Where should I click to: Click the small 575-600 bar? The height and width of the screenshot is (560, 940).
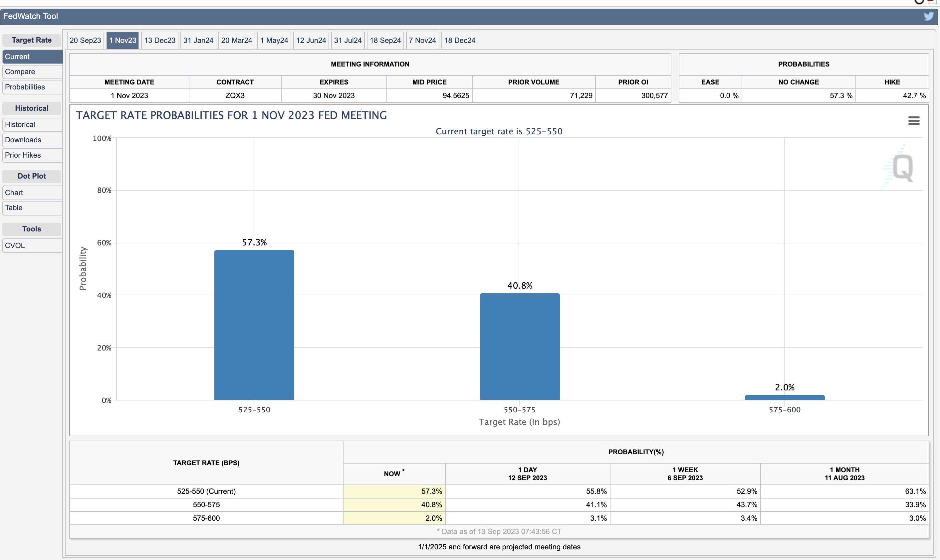click(x=785, y=397)
